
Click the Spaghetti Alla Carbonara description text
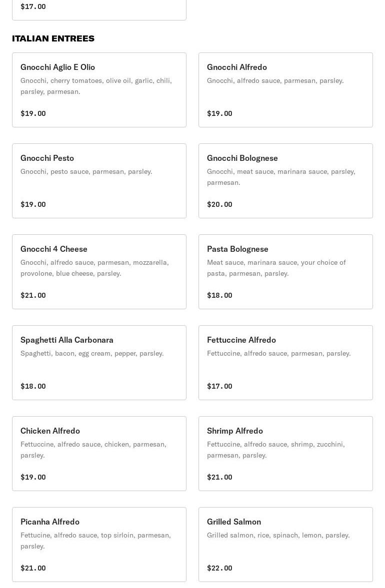(92, 353)
